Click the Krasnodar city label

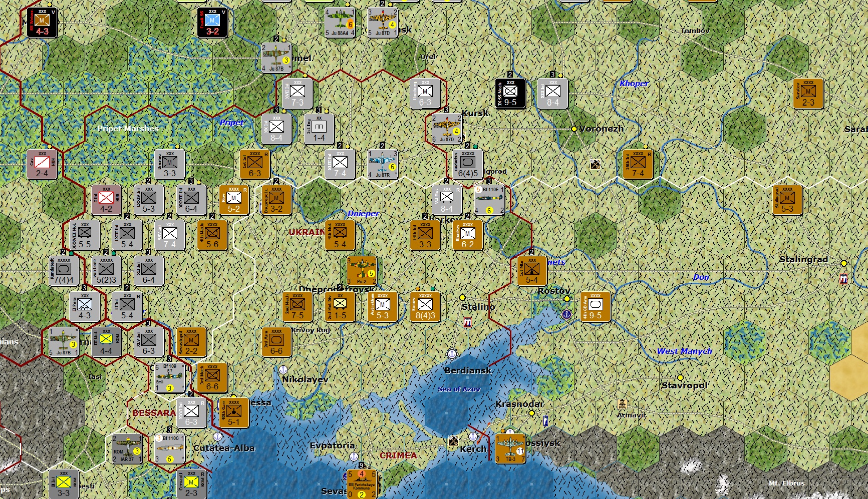tap(519, 404)
